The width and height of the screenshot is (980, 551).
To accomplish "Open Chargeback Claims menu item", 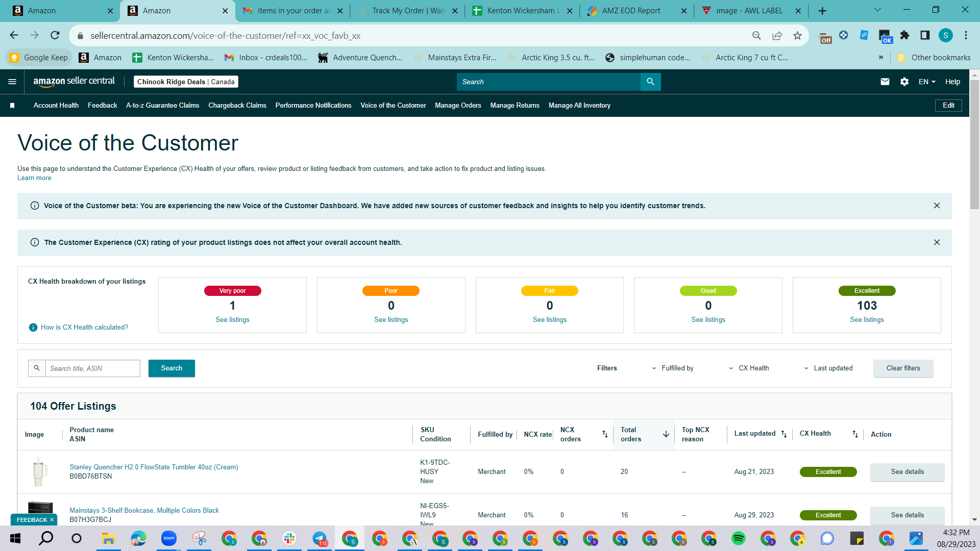I will [237, 106].
